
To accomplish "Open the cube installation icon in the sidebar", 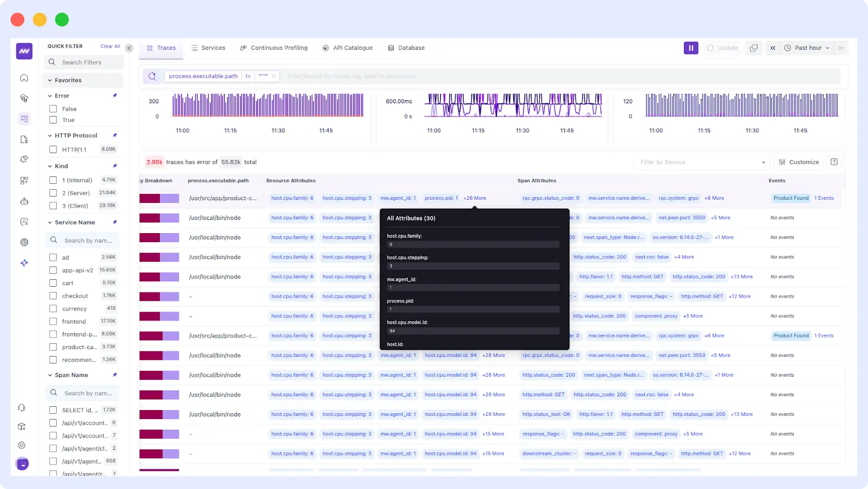I will click(22, 426).
